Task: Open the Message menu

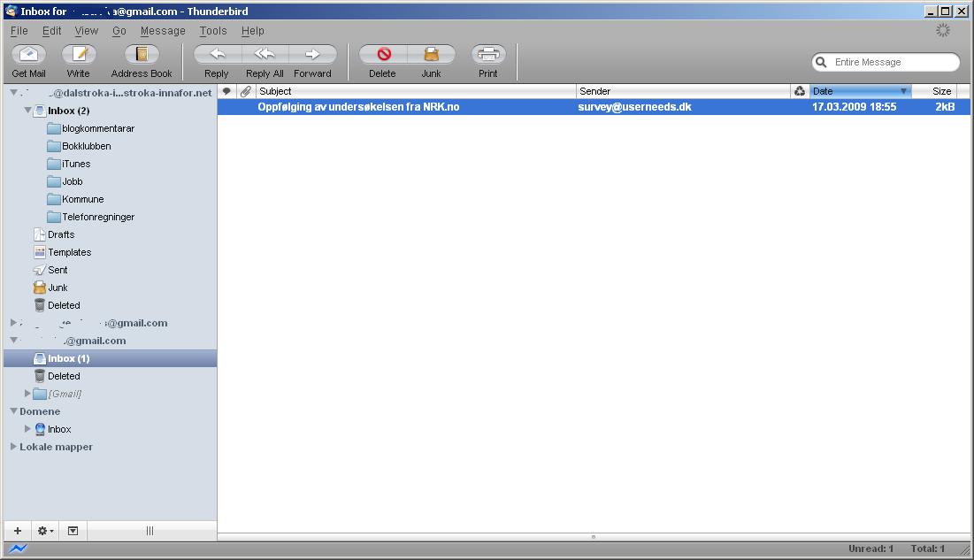Action: click(163, 31)
